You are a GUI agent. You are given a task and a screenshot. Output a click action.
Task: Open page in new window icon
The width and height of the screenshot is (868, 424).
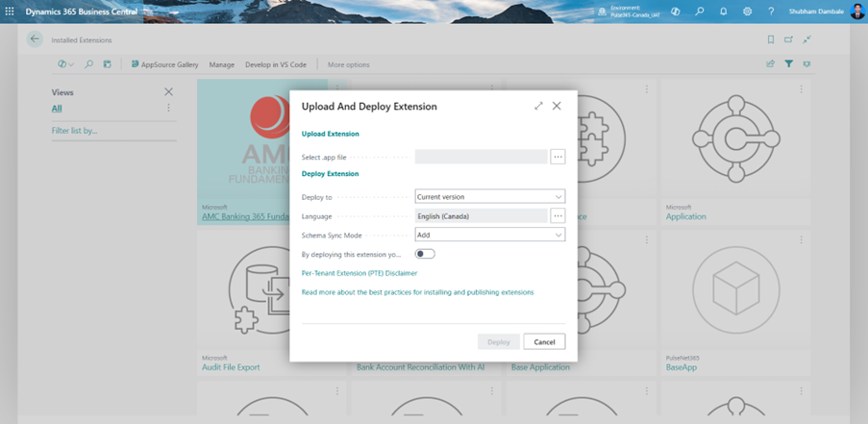[788, 39]
